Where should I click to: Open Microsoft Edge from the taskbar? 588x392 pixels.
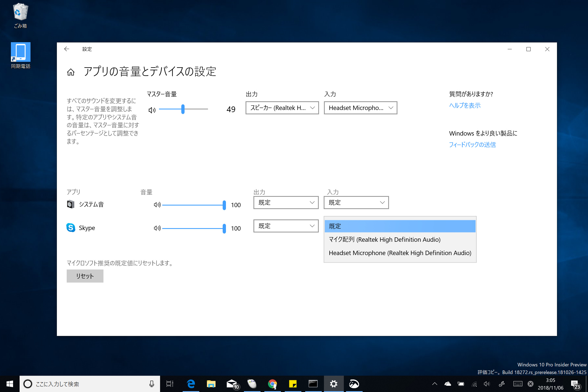[x=191, y=384]
